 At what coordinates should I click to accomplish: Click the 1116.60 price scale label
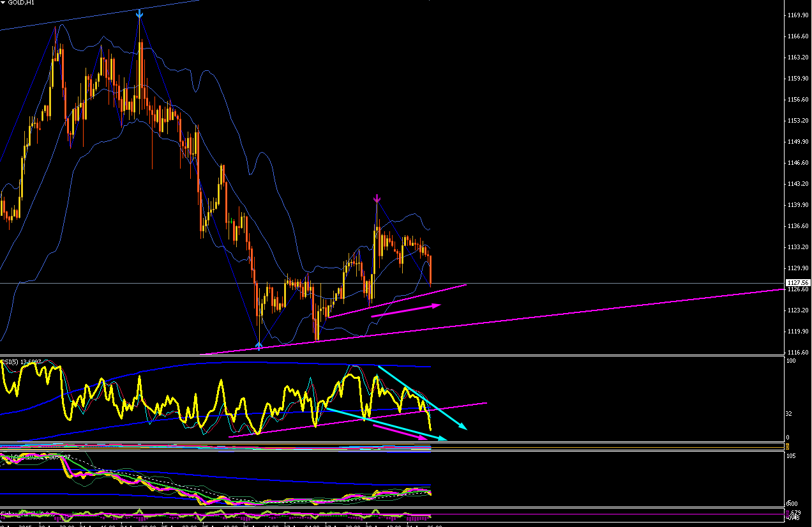tap(799, 352)
